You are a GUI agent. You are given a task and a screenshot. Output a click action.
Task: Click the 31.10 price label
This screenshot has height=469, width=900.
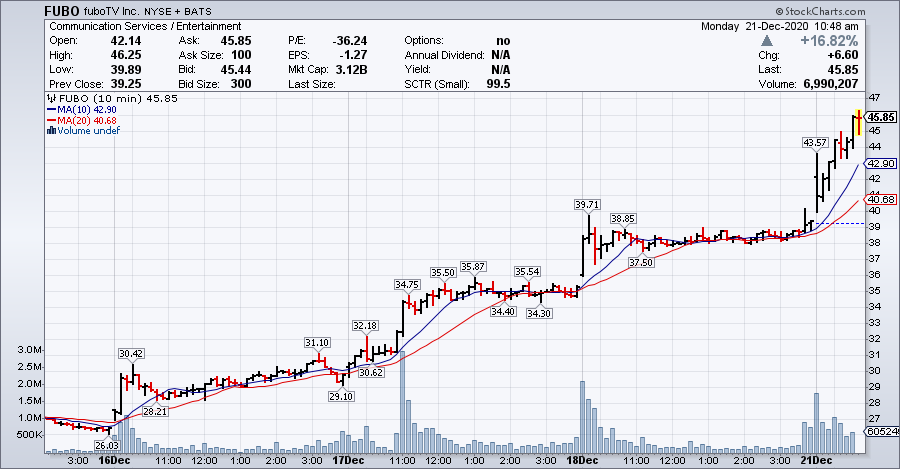[x=317, y=343]
